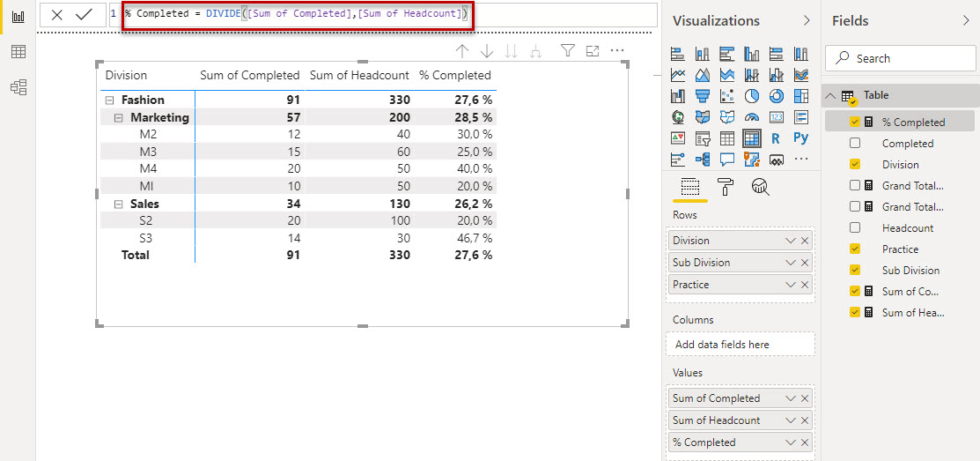Switch to the Analytics magnifier tab

tap(761, 186)
